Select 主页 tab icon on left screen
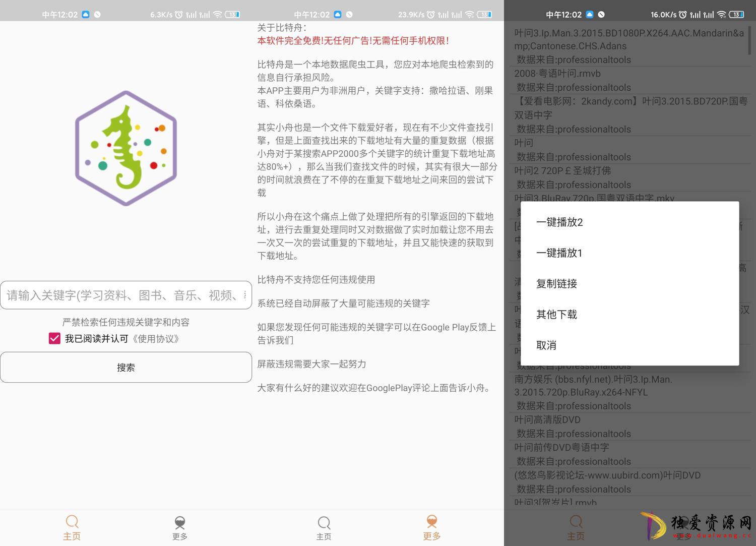756x546 pixels. point(72,527)
